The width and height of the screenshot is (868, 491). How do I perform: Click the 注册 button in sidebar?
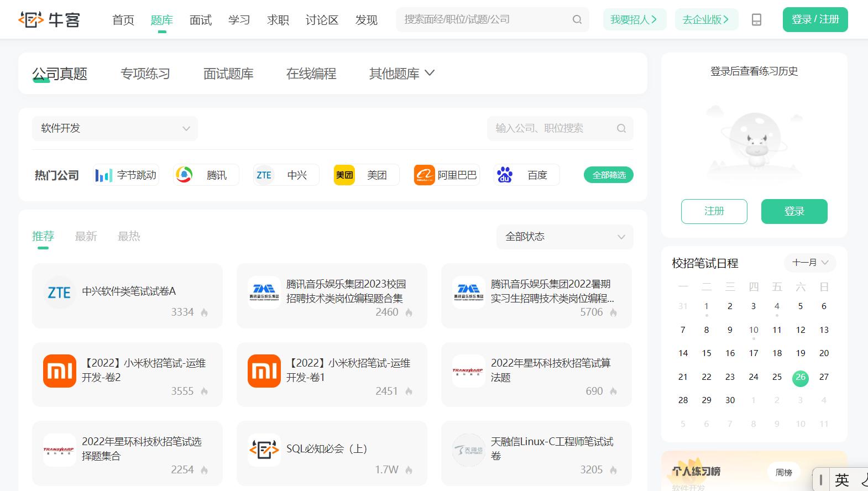point(714,211)
